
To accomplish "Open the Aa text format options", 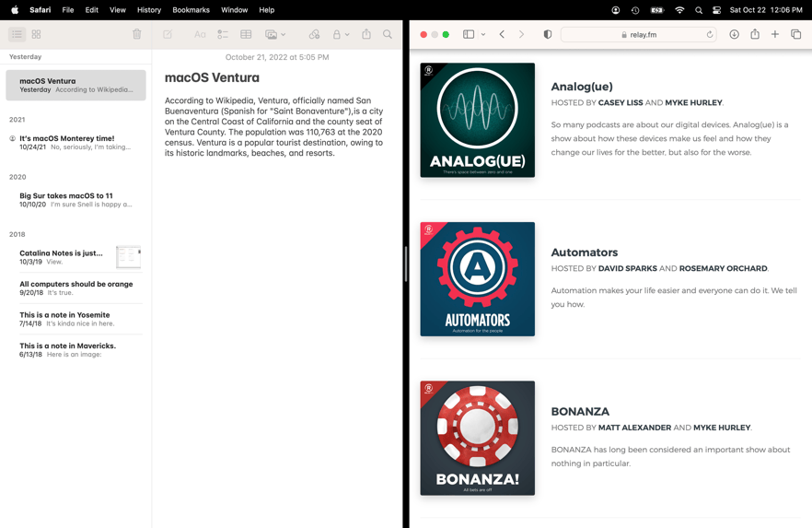I will coord(200,34).
